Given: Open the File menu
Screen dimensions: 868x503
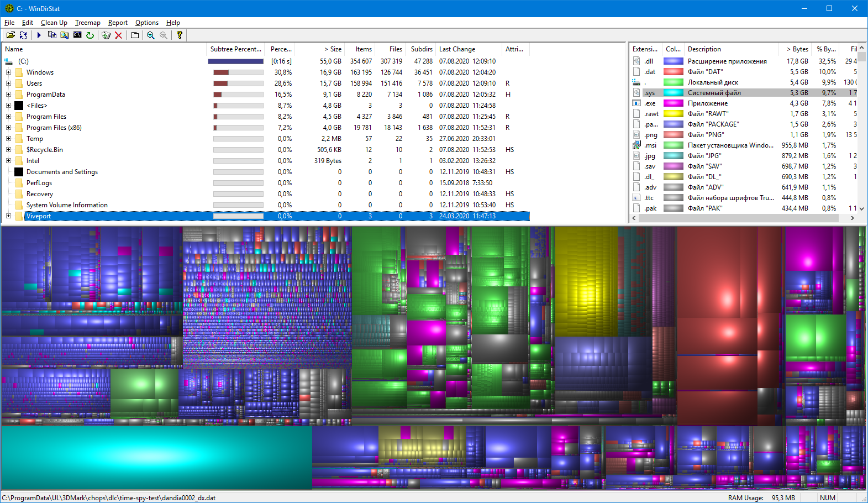Looking at the screenshot, I should [9, 23].
